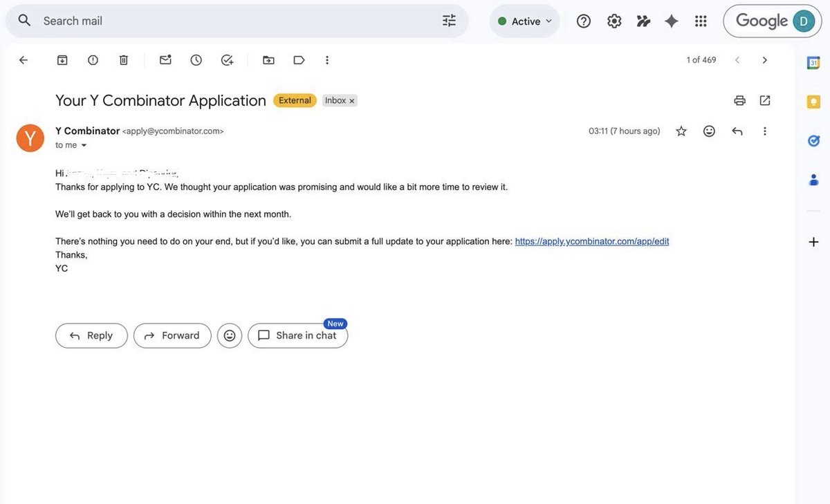This screenshot has height=504, width=830.
Task: Snooze the email with clock icon
Action: point(196,60)
